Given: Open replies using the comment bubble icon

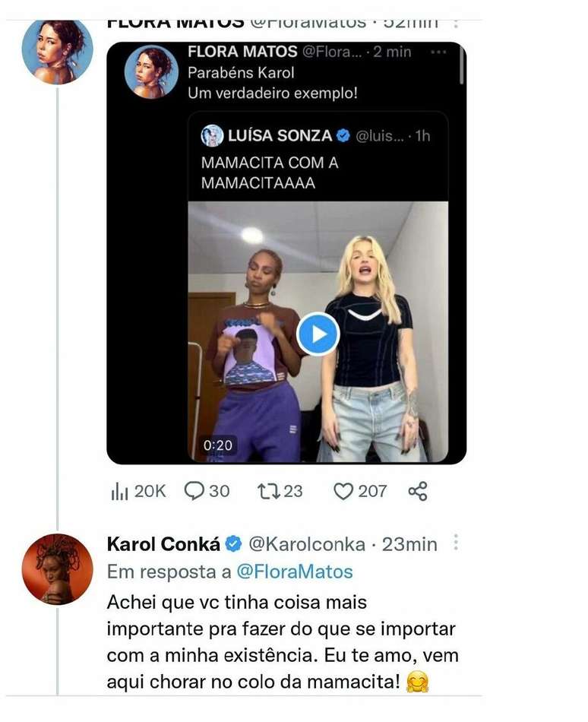Looking at the screenshot, I should click(x=194, y=492).
